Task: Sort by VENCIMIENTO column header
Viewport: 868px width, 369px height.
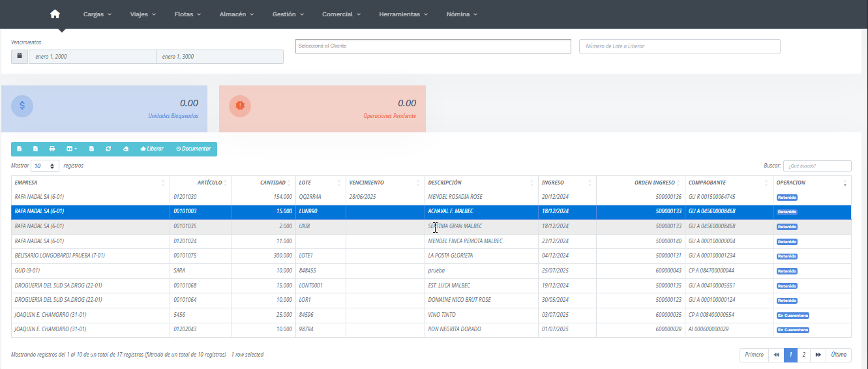Action: click(385, 183)
